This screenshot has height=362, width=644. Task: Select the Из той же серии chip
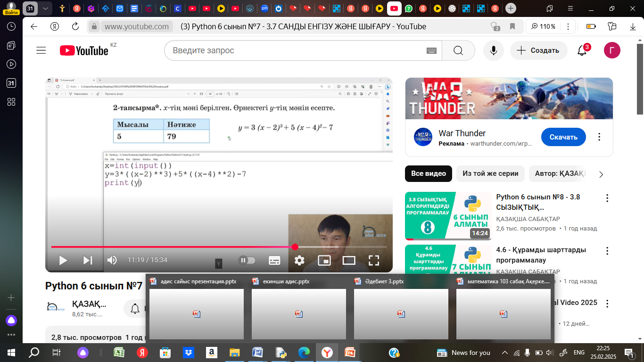[490, 174]
